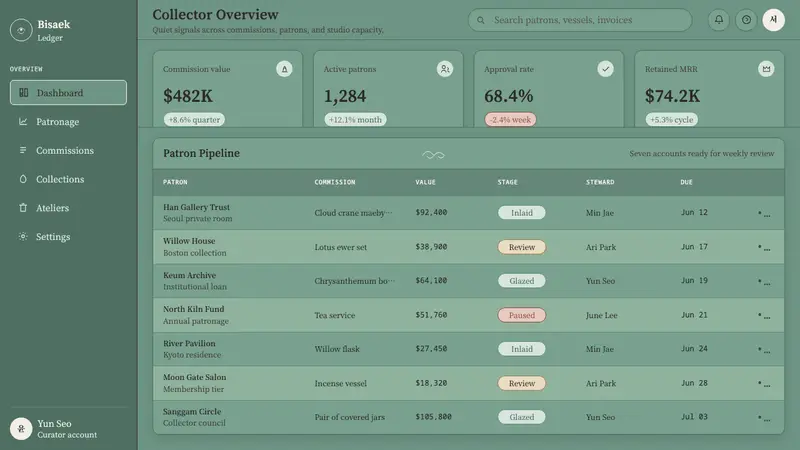Sort by the PATRON column header

175,182
